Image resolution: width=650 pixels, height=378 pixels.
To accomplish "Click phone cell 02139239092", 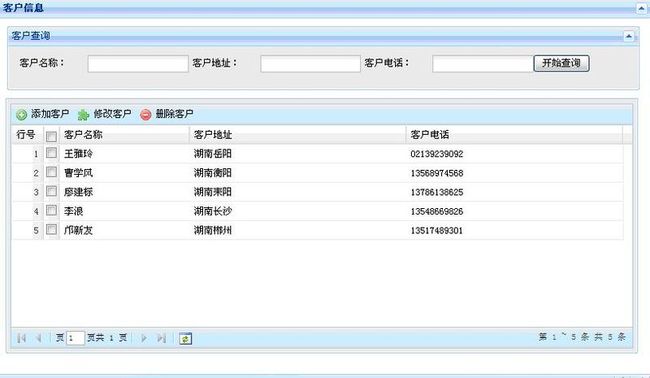I will pos(437,154).
